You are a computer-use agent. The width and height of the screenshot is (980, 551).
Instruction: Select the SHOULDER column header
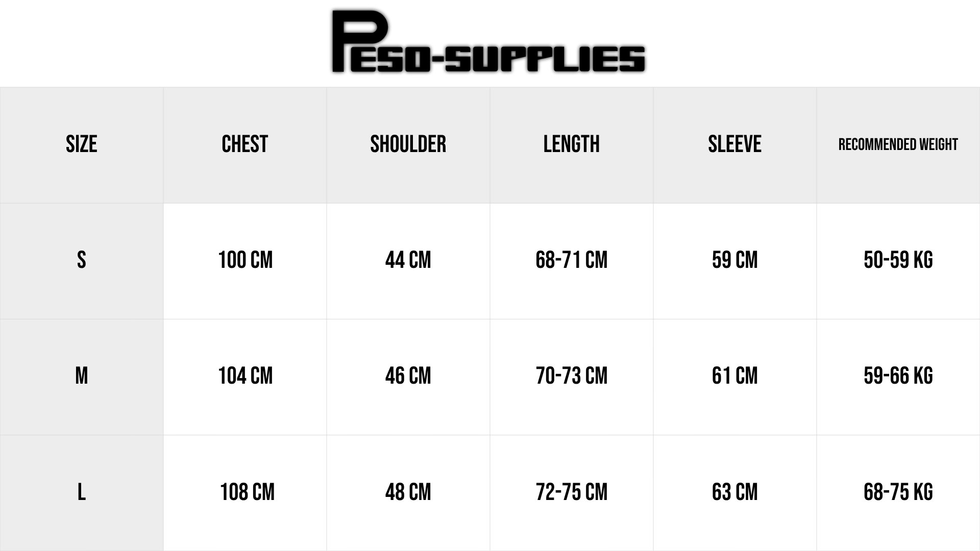tap(408, 144)
